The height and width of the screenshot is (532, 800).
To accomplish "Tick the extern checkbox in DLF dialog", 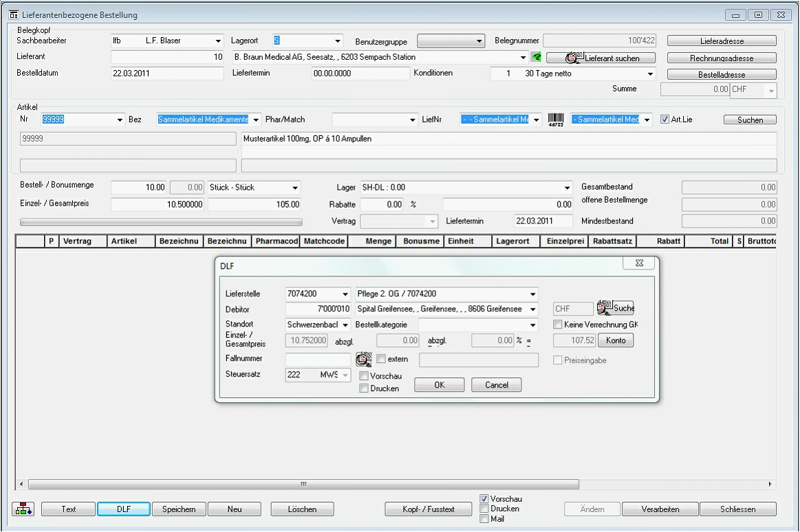I will pyautogui.click(x=381, y=359).
